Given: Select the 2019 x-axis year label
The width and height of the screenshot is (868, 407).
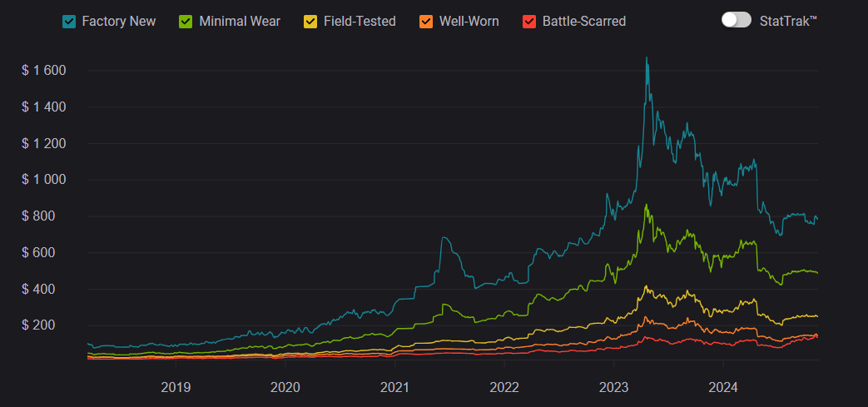Looking at the screenshot, I should pyautogui.click(x=176, y=387).
